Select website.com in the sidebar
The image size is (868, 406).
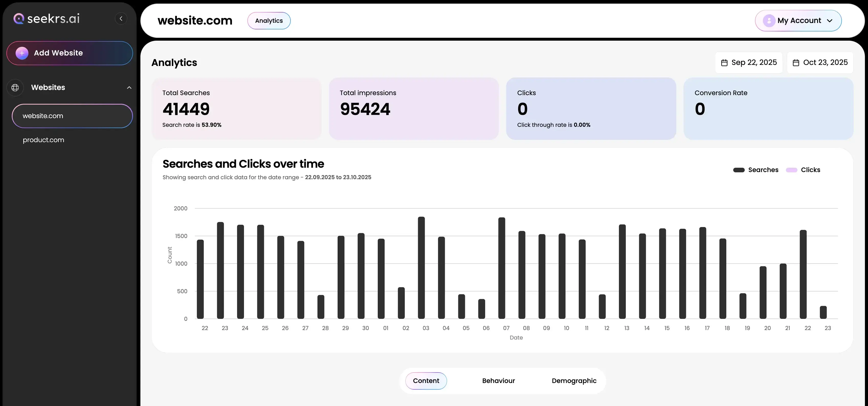43,116
